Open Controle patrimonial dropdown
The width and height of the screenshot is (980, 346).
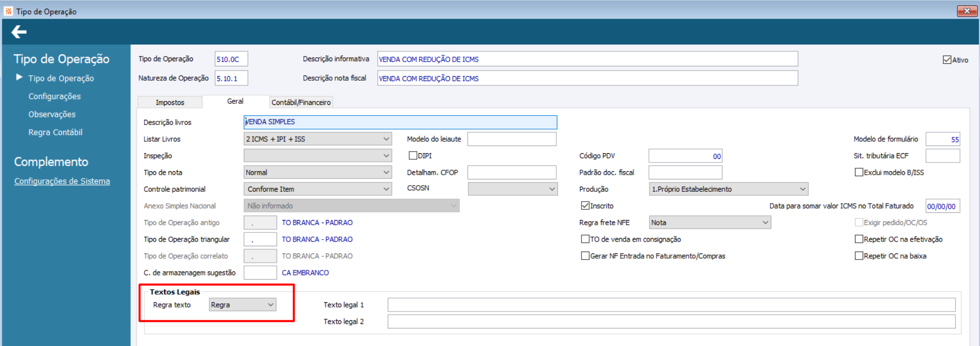point(318,189)
